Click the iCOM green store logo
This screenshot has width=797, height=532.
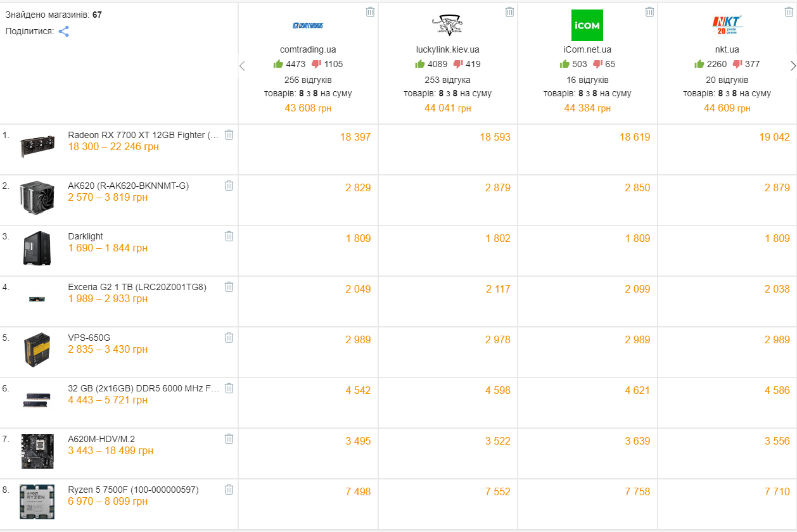(x=587, y=25)
